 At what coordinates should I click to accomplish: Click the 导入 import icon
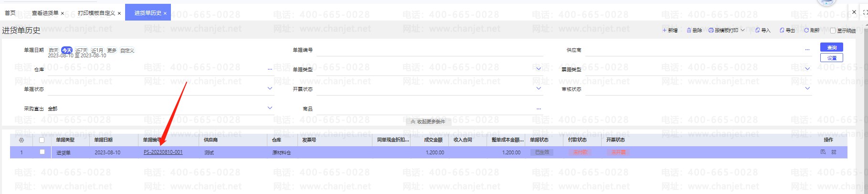[758, 31]
